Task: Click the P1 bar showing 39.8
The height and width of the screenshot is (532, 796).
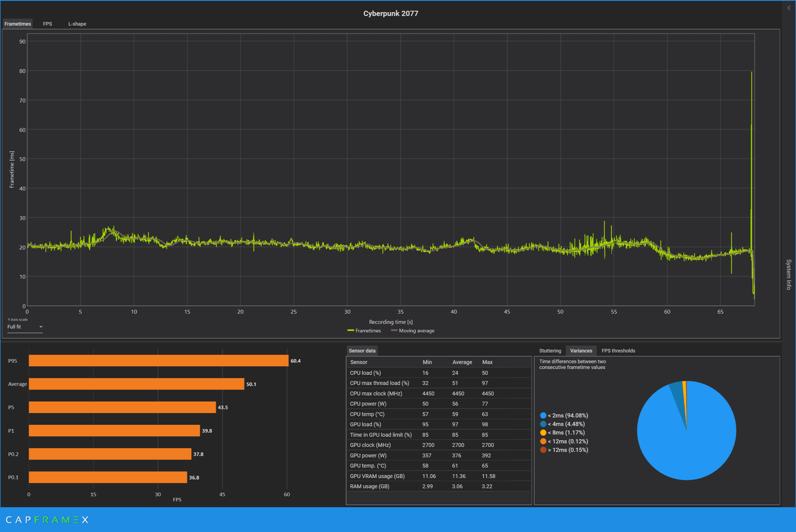Action: point(114,431)
